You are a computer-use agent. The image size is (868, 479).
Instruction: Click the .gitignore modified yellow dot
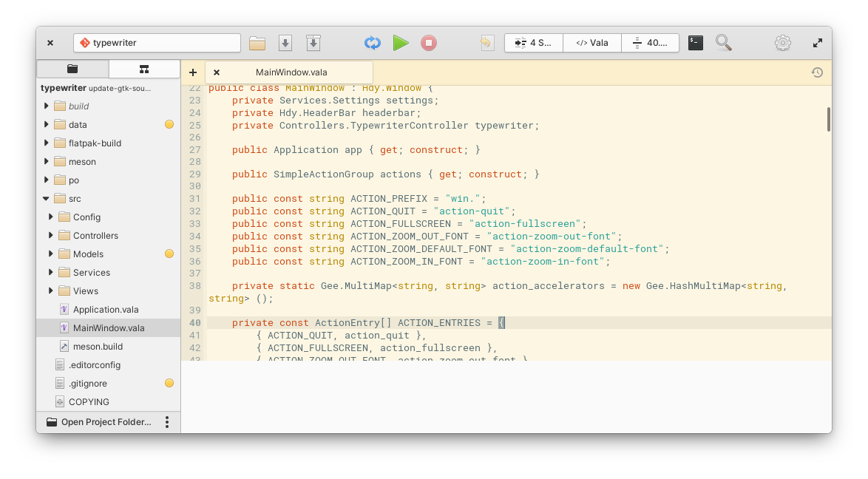point(169,383)
